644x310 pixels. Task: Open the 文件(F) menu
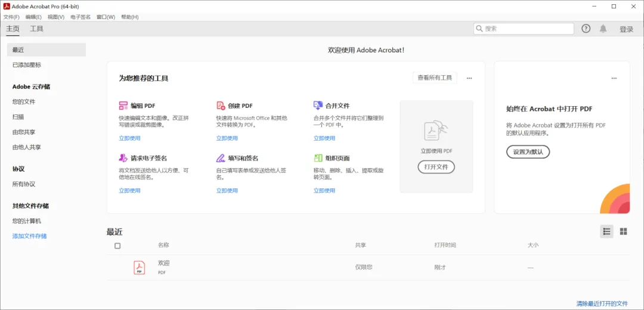click(x=11, y=17)
